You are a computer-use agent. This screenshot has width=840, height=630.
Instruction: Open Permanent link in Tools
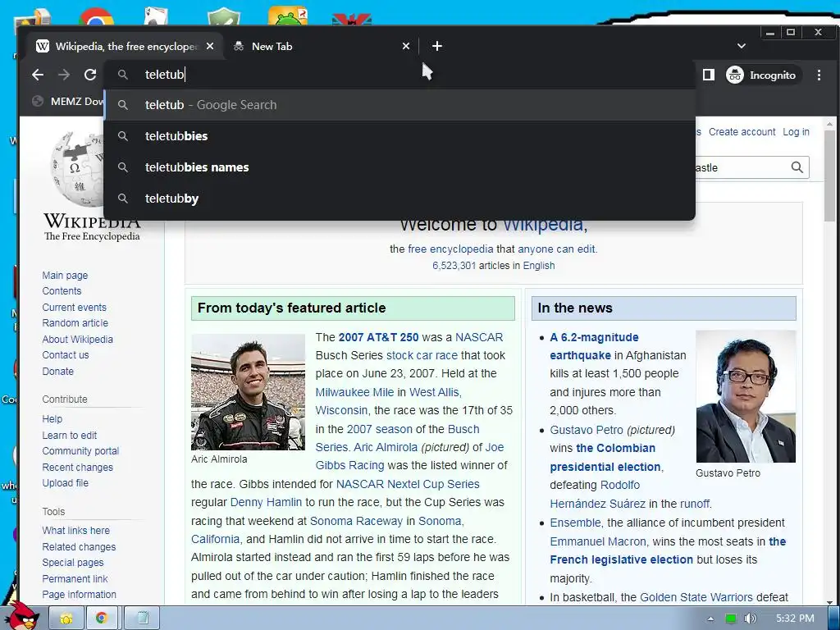(75, 578)
